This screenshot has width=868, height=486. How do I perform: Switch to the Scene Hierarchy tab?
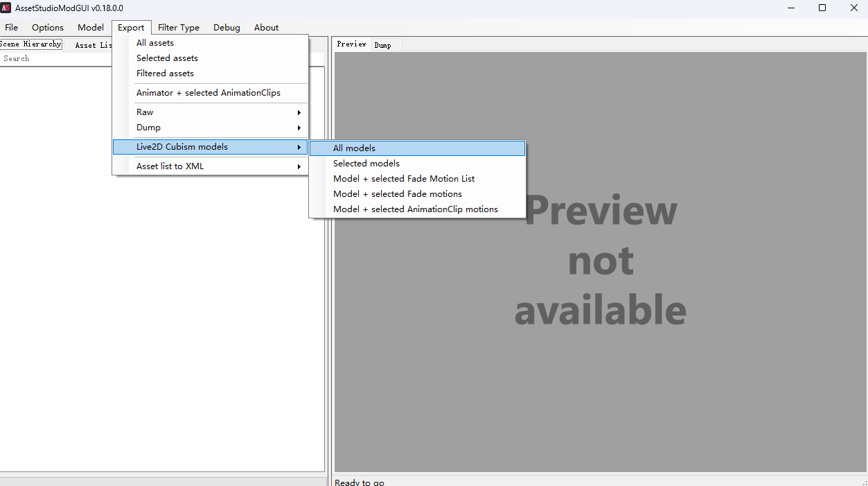point(30,44)
